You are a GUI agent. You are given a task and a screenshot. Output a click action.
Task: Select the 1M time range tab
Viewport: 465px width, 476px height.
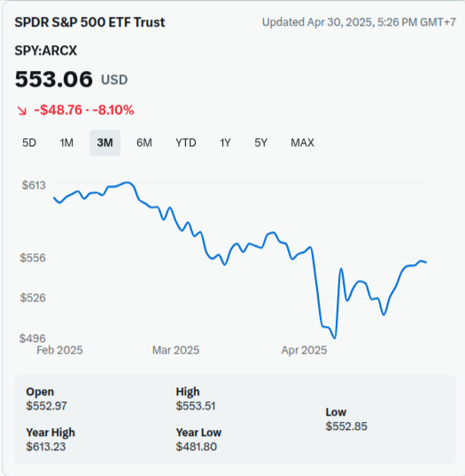click(66, 143)
